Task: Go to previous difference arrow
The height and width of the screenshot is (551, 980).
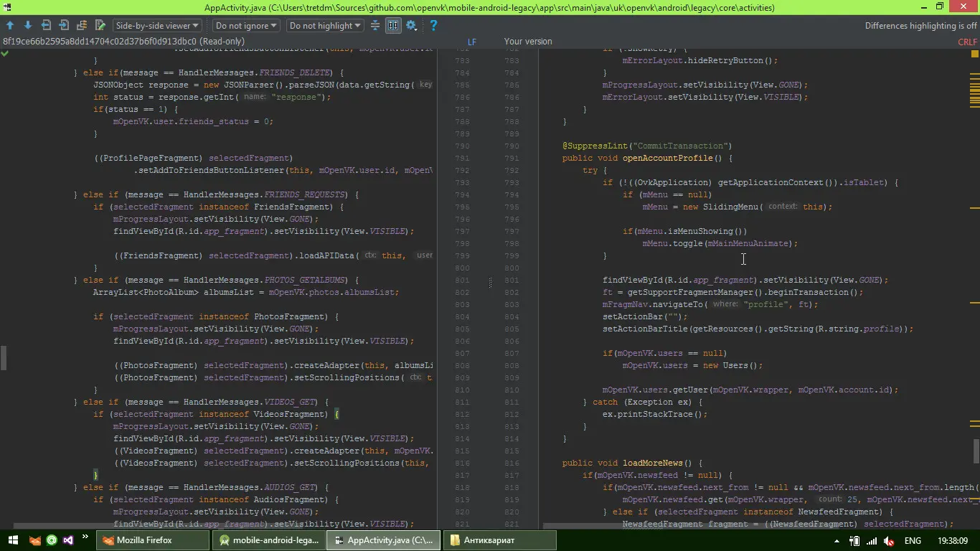Action: (10, 25)
